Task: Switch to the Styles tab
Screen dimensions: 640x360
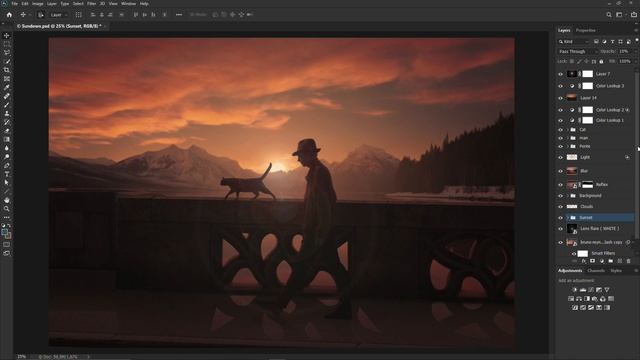Action: point(616,271)
